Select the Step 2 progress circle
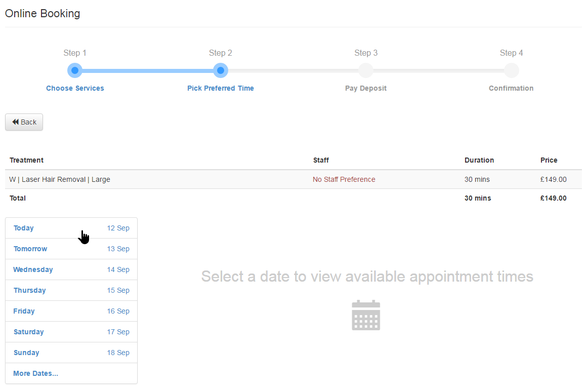This screenshot has height=388, width=588. pos(220,70)
